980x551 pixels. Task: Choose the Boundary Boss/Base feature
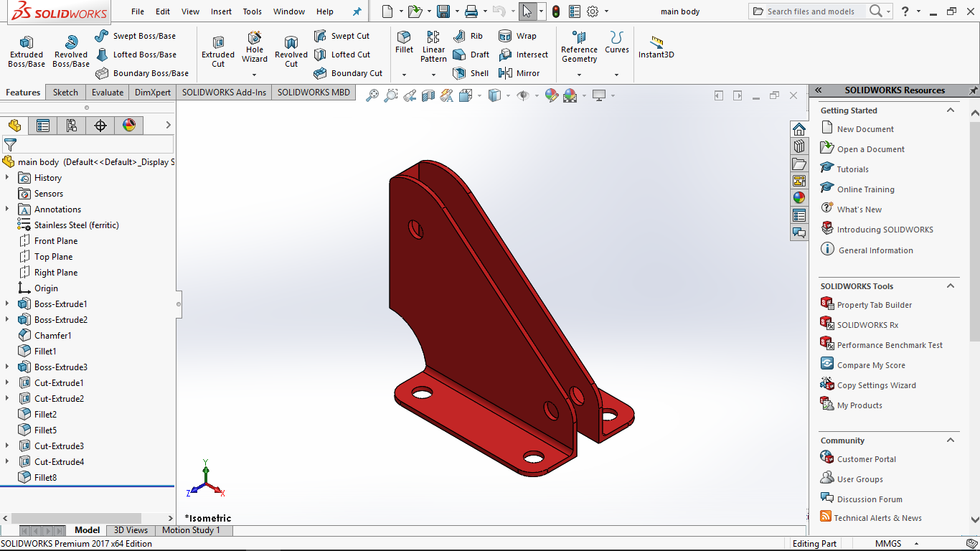click(x=141, y=73)
